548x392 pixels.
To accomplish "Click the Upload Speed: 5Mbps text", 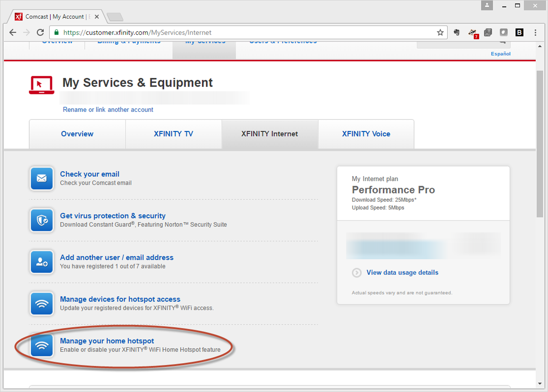I will (x=378, y=208).
